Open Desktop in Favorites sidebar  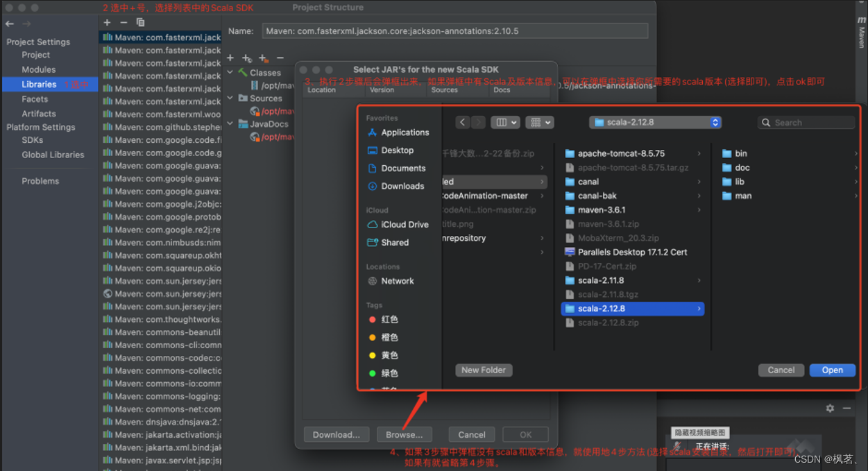[391, 151]
